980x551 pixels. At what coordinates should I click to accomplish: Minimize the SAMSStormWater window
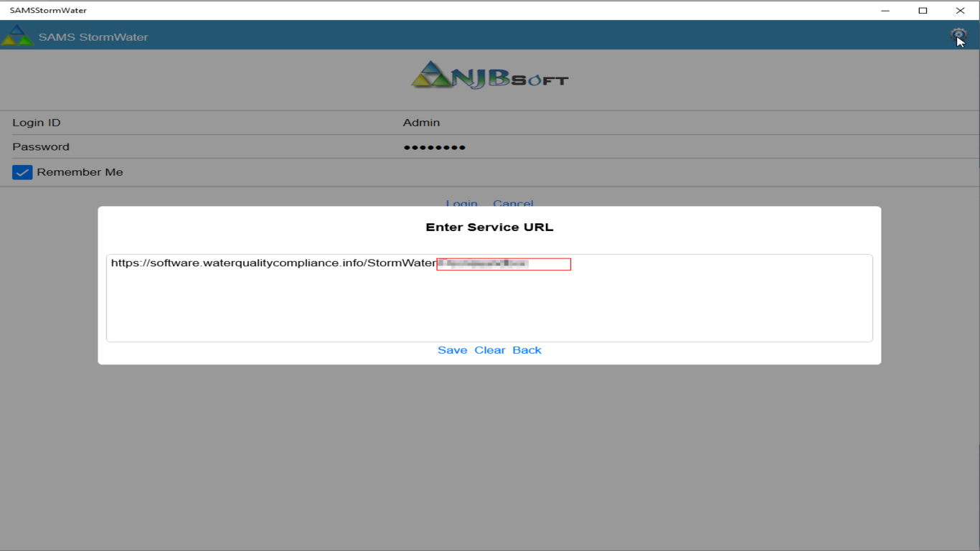885,10
